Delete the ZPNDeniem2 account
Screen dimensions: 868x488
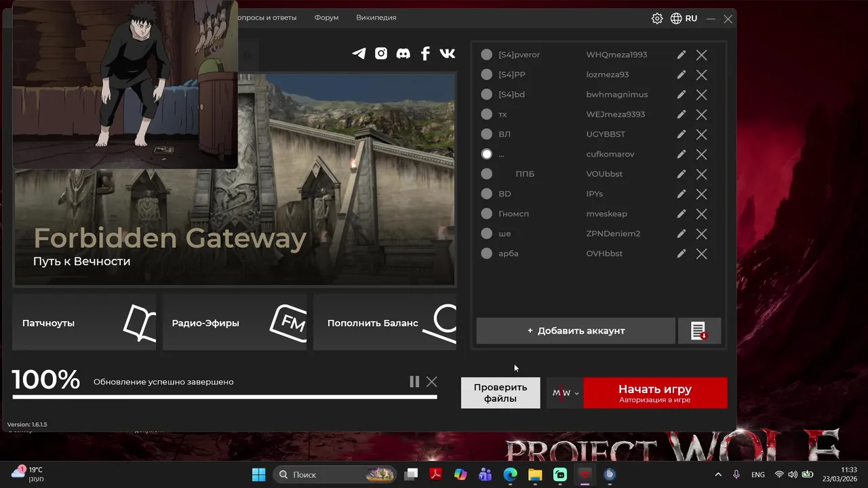[x=702, y=234]
